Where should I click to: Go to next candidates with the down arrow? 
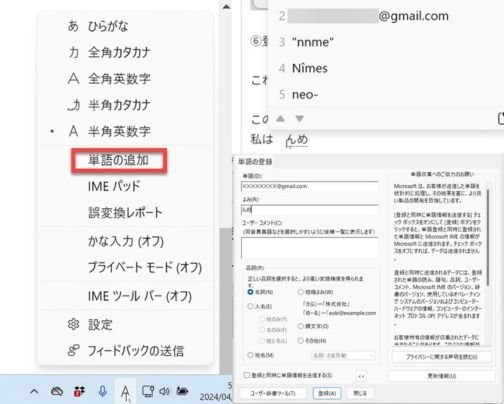click(299, 118)
